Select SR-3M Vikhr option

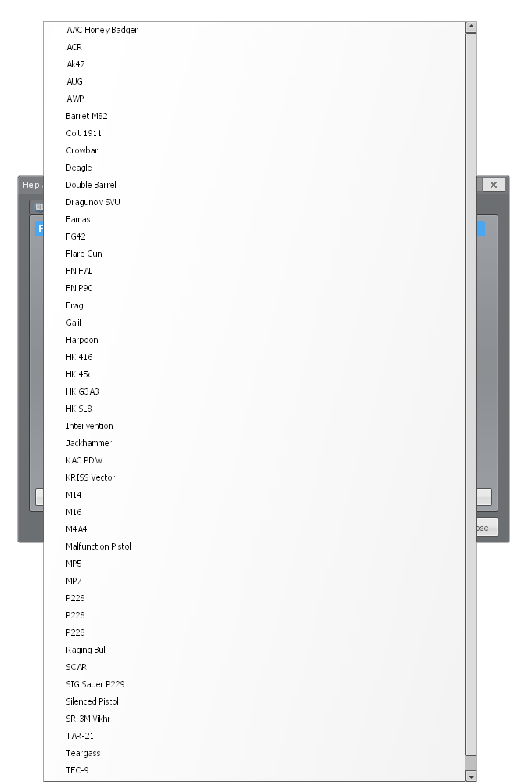(x=254, y=718)
